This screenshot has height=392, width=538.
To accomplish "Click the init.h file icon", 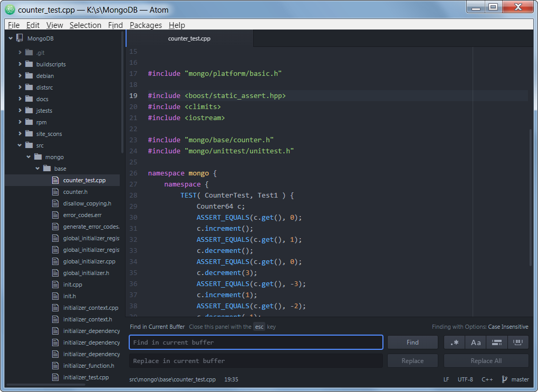I will click(55, 296).
